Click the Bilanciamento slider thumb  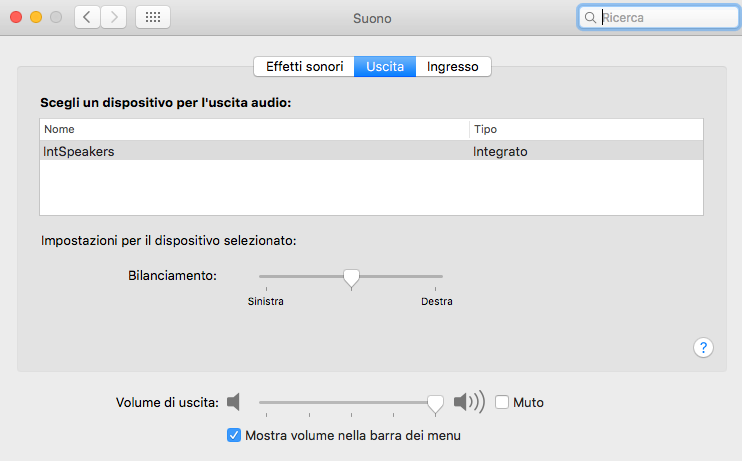351,277
